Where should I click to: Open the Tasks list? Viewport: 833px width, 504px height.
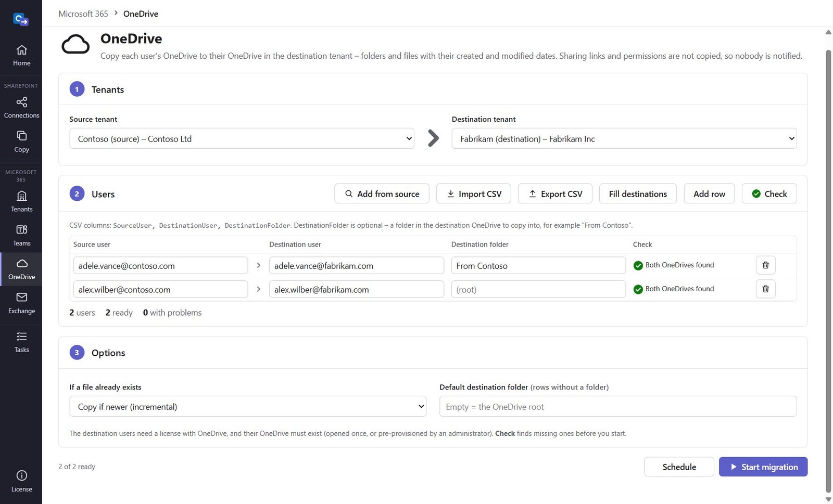(x=21, y=342)
